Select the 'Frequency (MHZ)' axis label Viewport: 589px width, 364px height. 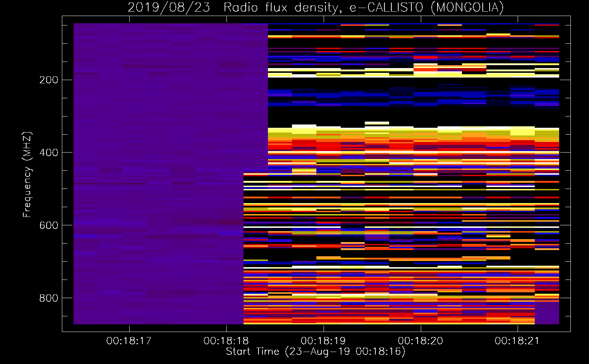click(x=27, y=174)
